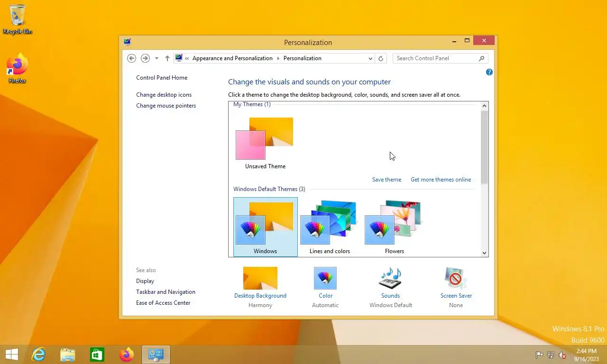The width and height of the screenshot is (607, 364).
Task: Select the Lines and colors theme
Action: click(x=330, y=227)
